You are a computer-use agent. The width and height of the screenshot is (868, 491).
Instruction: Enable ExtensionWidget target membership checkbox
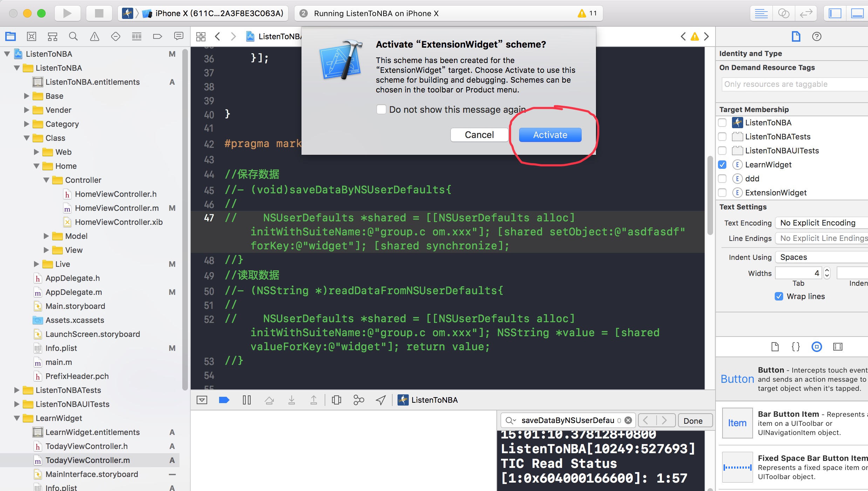pyautogui.click(x=722, y=193)
